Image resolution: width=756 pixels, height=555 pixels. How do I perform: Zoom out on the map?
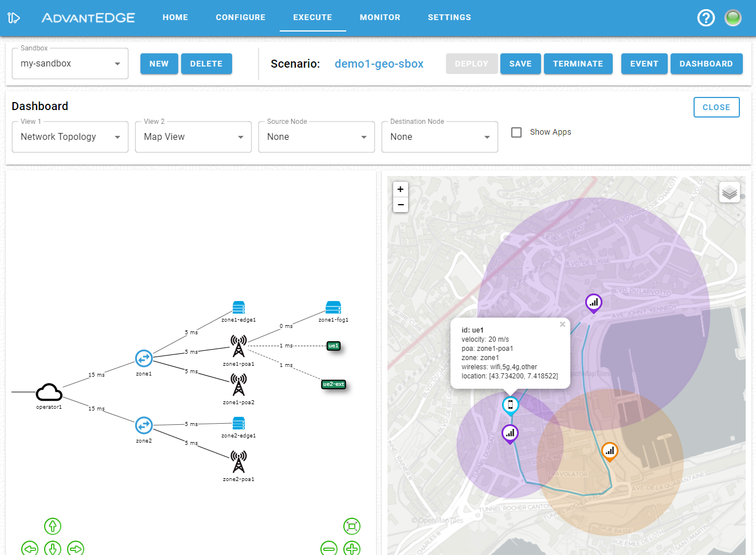click(x=401, y=205)
